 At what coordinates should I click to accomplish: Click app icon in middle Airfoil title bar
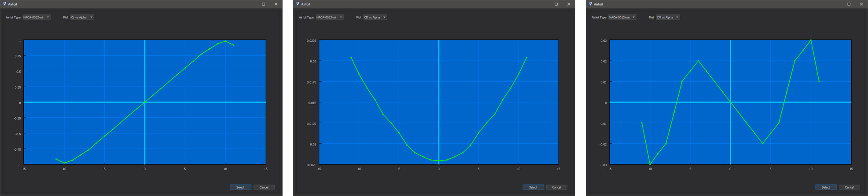click(298, 4)
